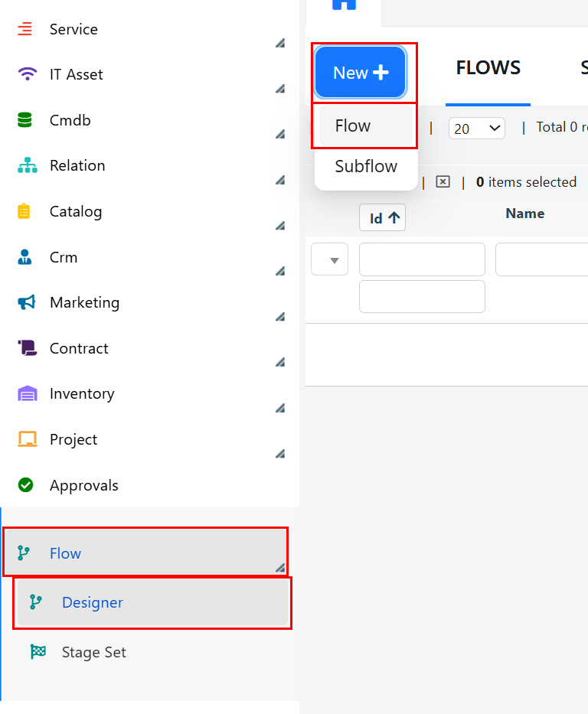Choose Subflow from the New menu
Viewport: 588px width, 714px height.
pyautogui.click(x=366, y=166)
